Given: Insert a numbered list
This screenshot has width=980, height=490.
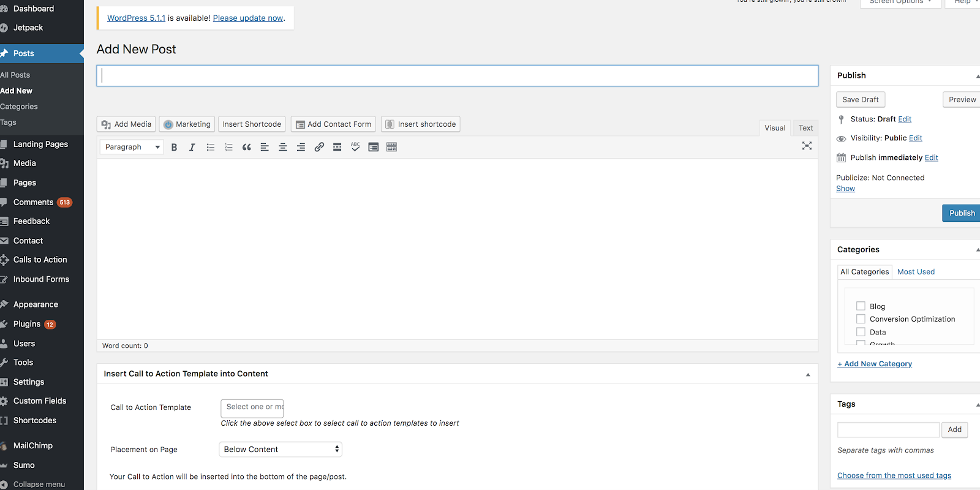Looking at the screenshot, I should tap(228, 147).
